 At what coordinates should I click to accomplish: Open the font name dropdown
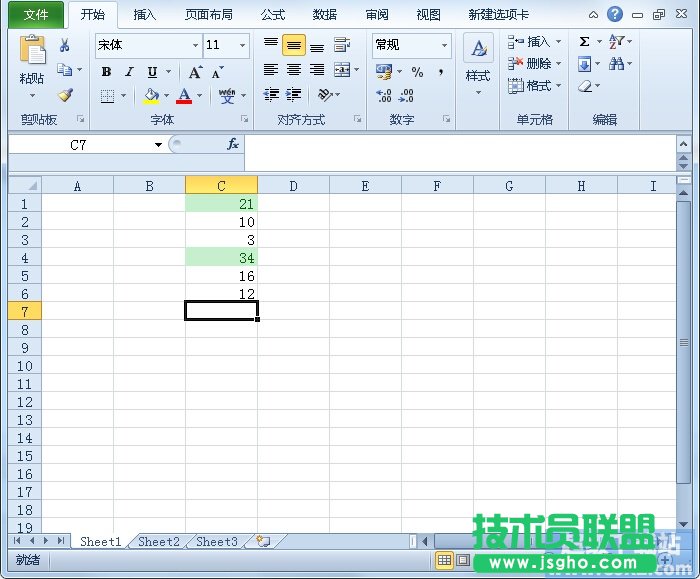tap(195, 45)
